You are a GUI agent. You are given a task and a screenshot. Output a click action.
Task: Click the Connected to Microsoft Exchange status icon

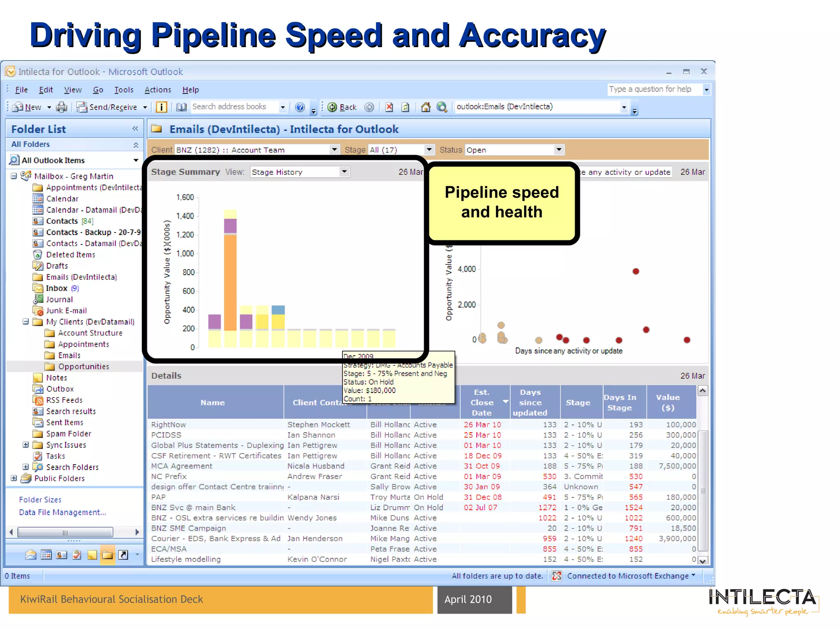click(557, 576)
